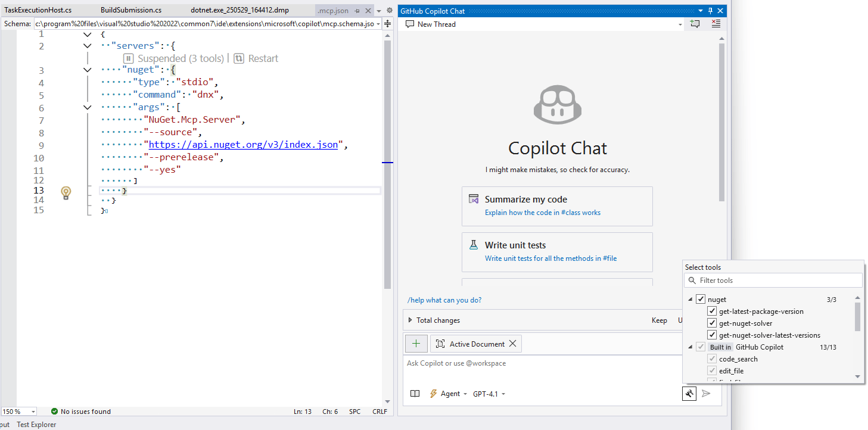Toggle get-latest-package-version tool checkbox
The height and width of the screenshot is (430, 868).
[712, 311]
